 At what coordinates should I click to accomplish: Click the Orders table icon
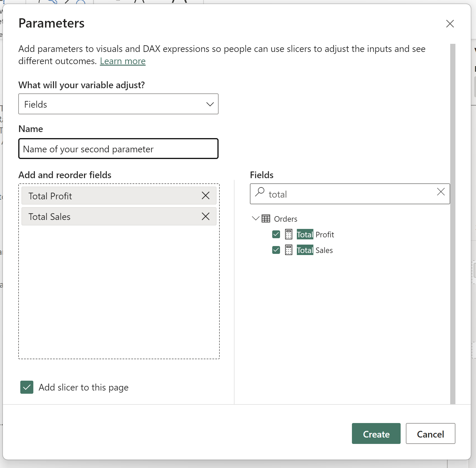pos(266,218)
